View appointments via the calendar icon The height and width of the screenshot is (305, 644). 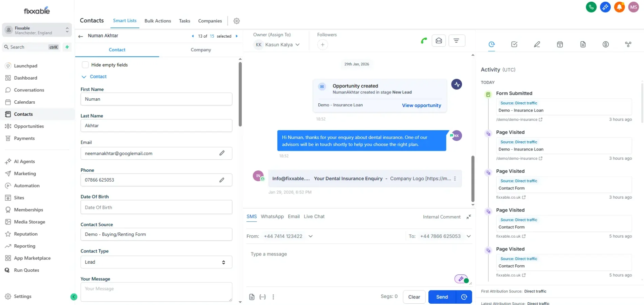click(x=560, y=44)
